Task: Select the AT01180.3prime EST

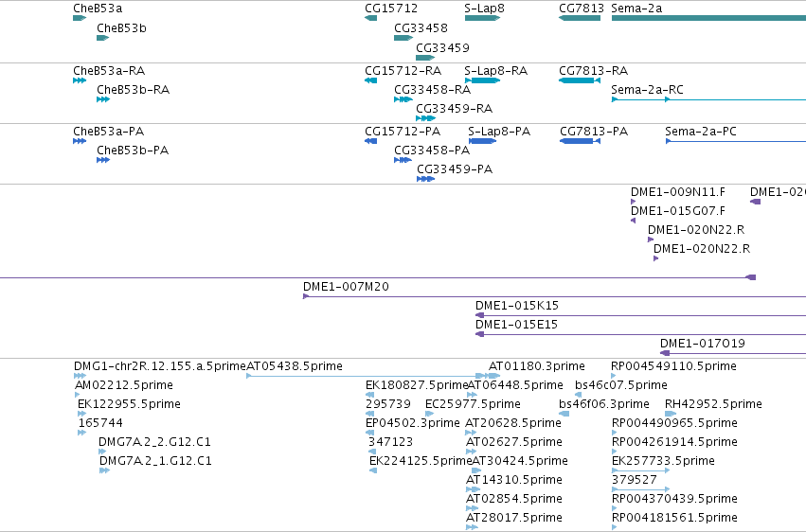Action: (x=494, y=376)
